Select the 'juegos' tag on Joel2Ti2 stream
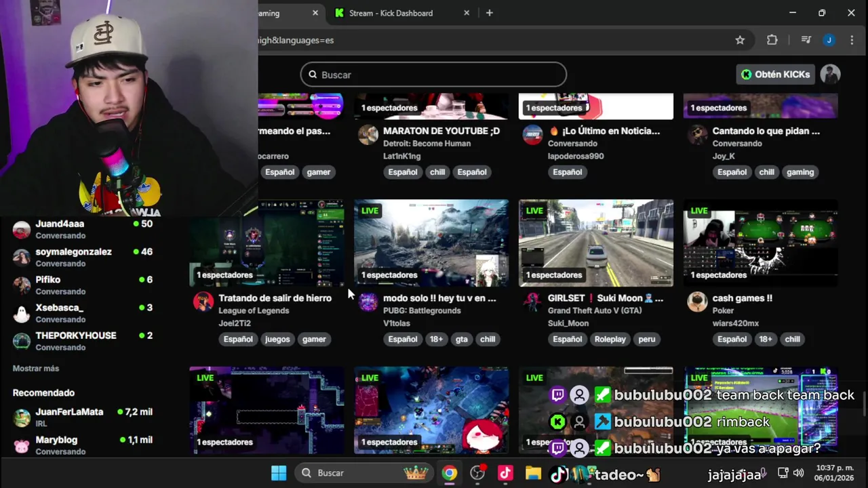This screenshot has width=868, height=488. pyautogui.click(x=277, y=340)
